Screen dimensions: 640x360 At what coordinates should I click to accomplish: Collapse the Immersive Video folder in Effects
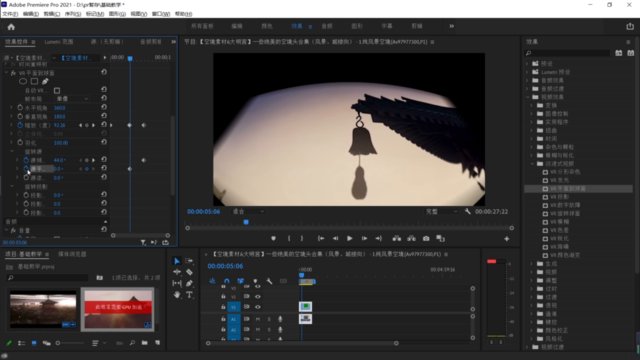[533, 164]
